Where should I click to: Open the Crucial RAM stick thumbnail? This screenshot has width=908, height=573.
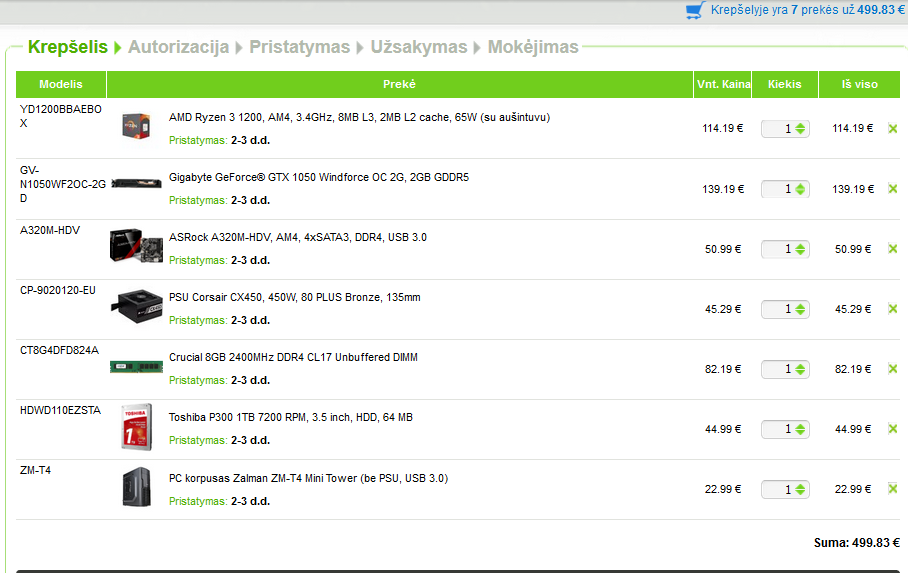click(136, 367)
